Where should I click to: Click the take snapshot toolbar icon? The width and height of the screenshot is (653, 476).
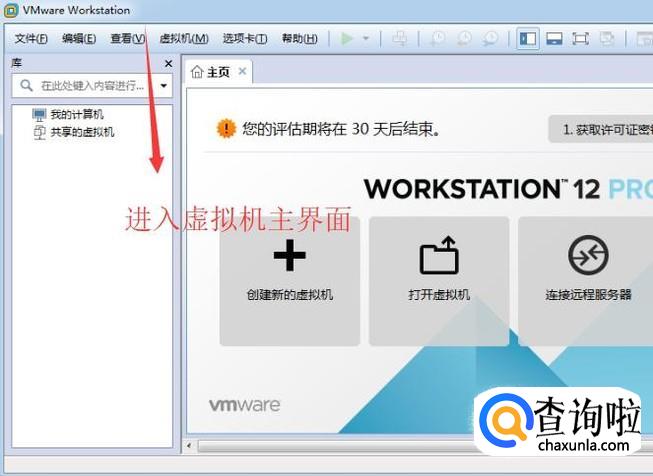point(437,39)
